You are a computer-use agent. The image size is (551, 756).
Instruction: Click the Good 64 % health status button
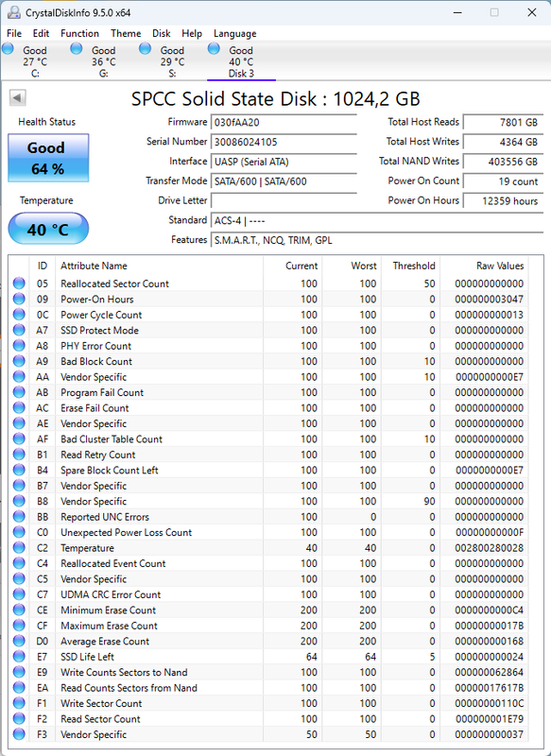(48, 158)
